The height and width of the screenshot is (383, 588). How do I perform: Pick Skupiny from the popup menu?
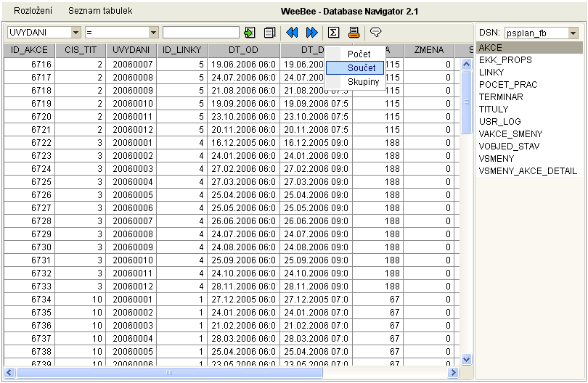pyautogui.click(x=363, y=81)
